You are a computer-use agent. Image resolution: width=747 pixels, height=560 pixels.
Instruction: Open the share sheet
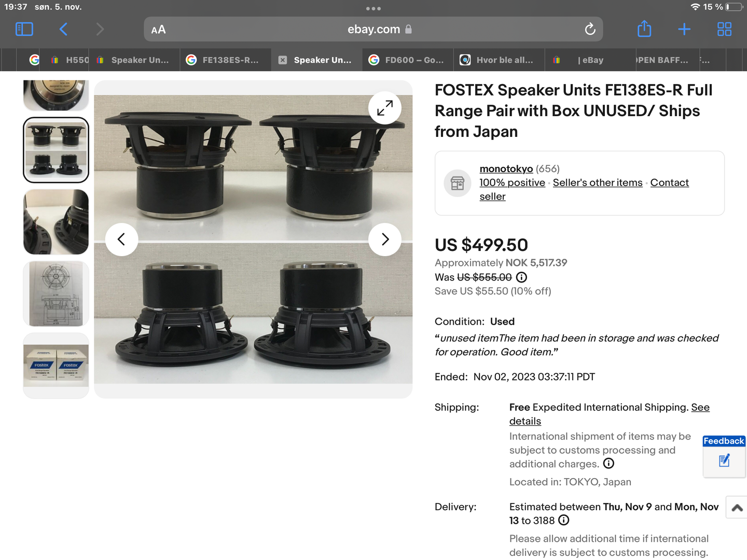[x=644, y=29]
